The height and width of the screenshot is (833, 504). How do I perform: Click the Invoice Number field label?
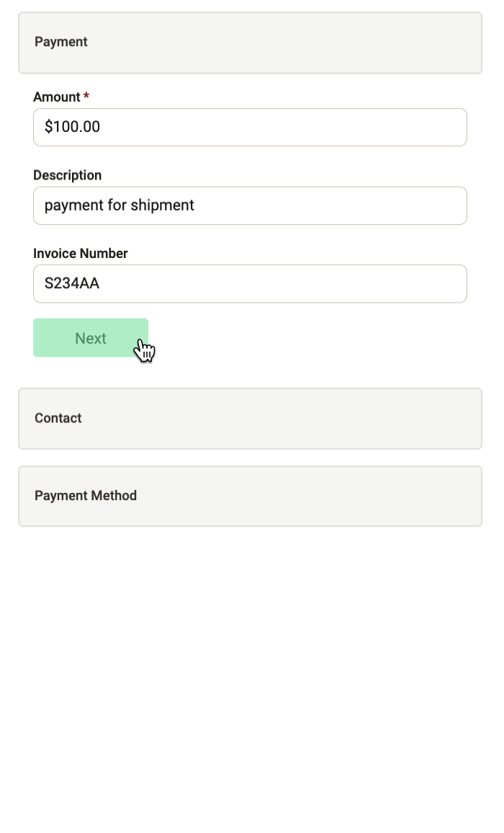click(x=81, y=254)
